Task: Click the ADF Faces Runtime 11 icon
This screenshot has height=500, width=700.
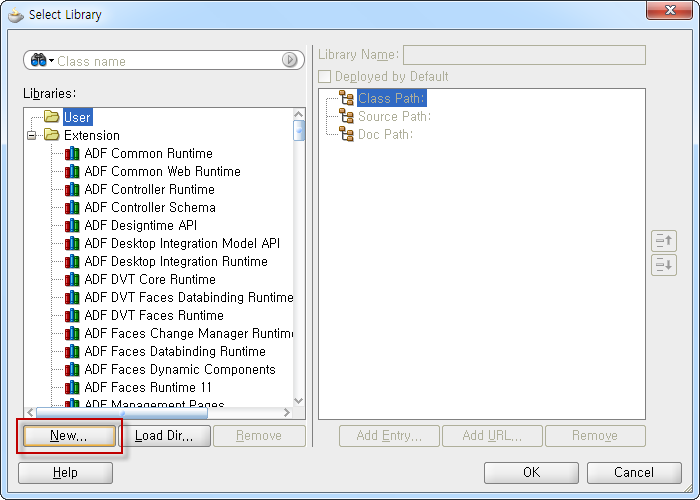Action: [72, 387]
